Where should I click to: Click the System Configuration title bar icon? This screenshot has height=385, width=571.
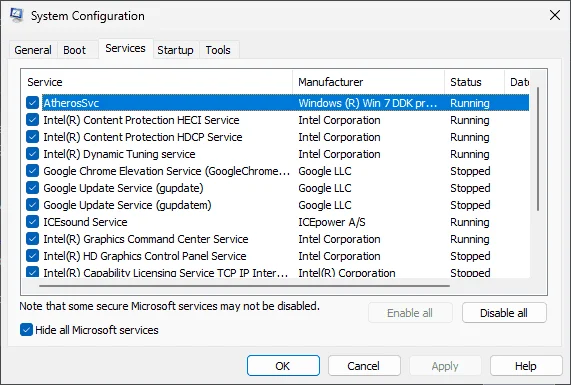pos(16,15)
